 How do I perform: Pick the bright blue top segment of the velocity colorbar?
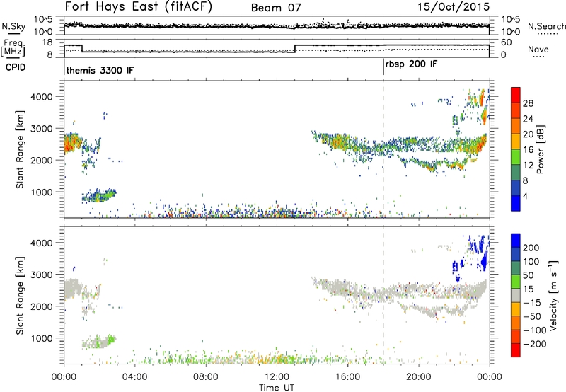tap(516, 241)
